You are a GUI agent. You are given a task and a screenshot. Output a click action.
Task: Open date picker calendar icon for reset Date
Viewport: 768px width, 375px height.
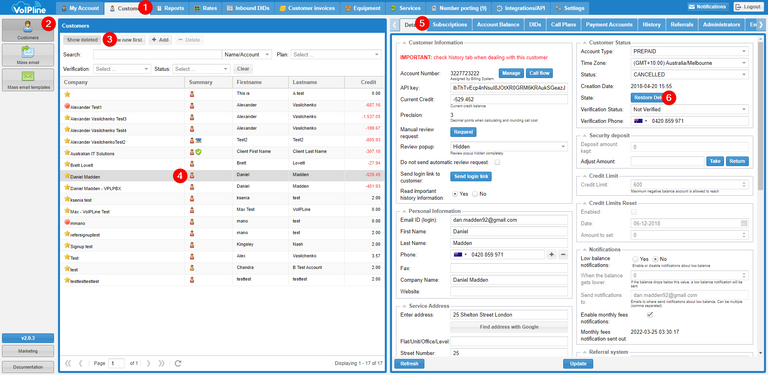coord(744,224)
